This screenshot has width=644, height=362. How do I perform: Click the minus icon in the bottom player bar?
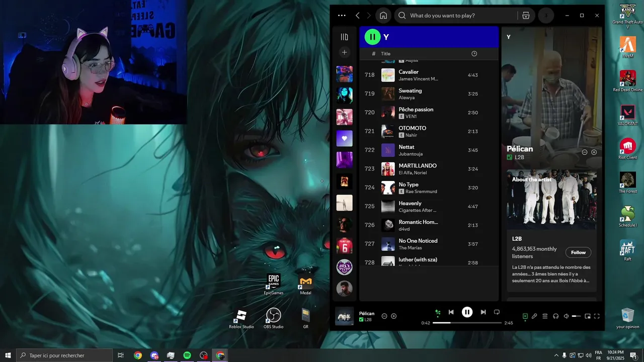tap(384, 316)
